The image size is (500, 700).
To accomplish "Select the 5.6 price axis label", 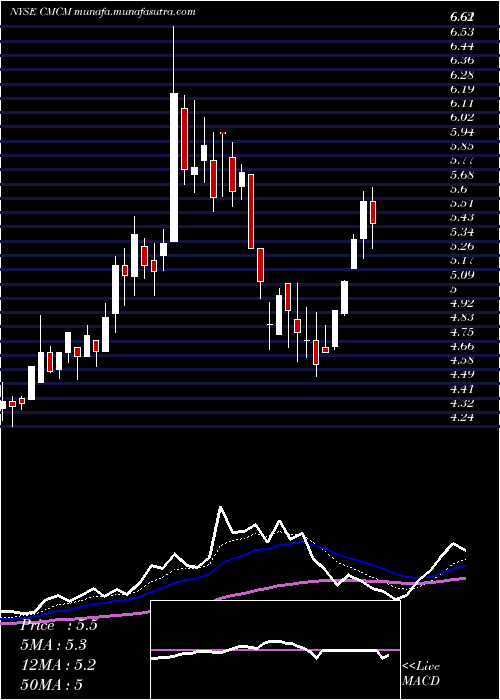I will click(x=459, y=189).
